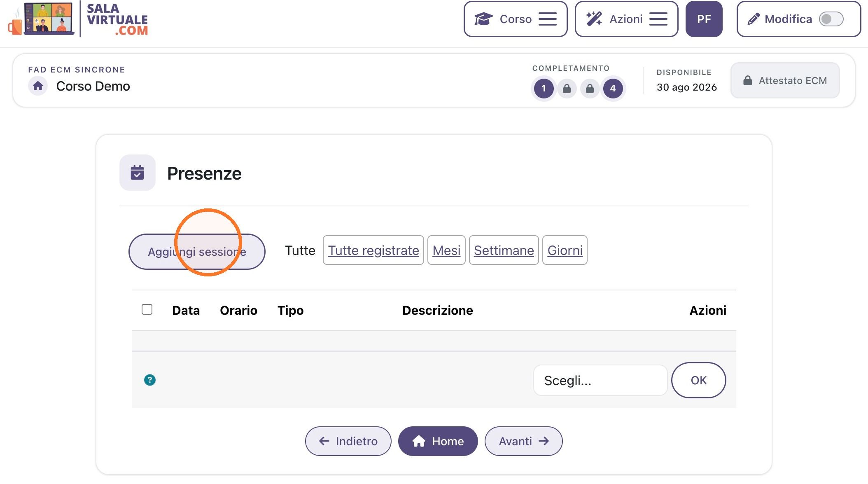
Task: Toggle the Modifica edit switch
Action: click(831, 19)
